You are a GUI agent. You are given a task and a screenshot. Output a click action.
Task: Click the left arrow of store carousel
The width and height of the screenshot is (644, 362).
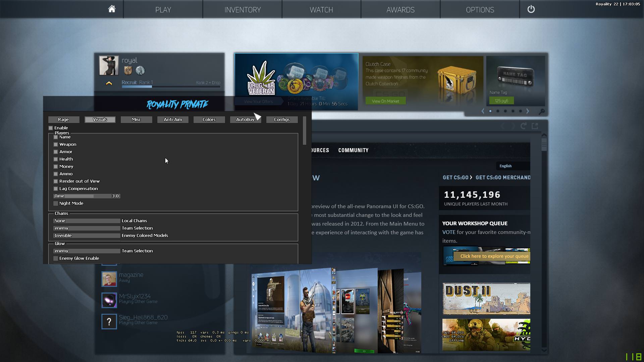[483, 111]
